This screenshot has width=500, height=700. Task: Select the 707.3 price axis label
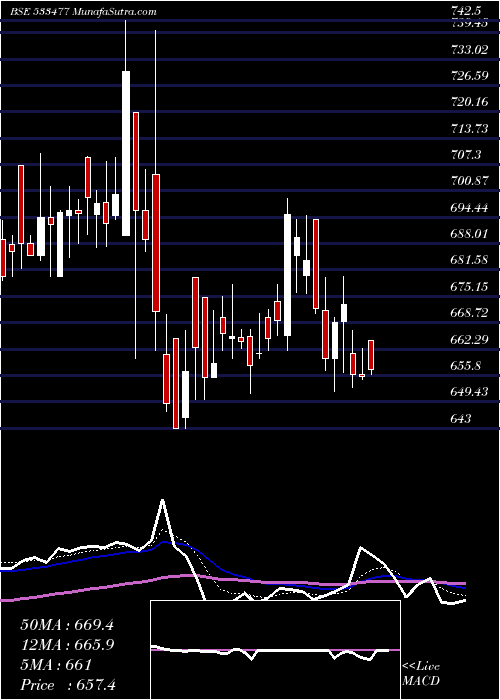(466, 155)
